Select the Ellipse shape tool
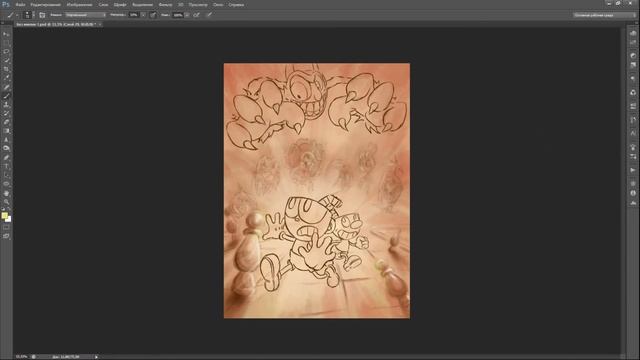This screenshot has width=640, height=360. tap(6, 184)
